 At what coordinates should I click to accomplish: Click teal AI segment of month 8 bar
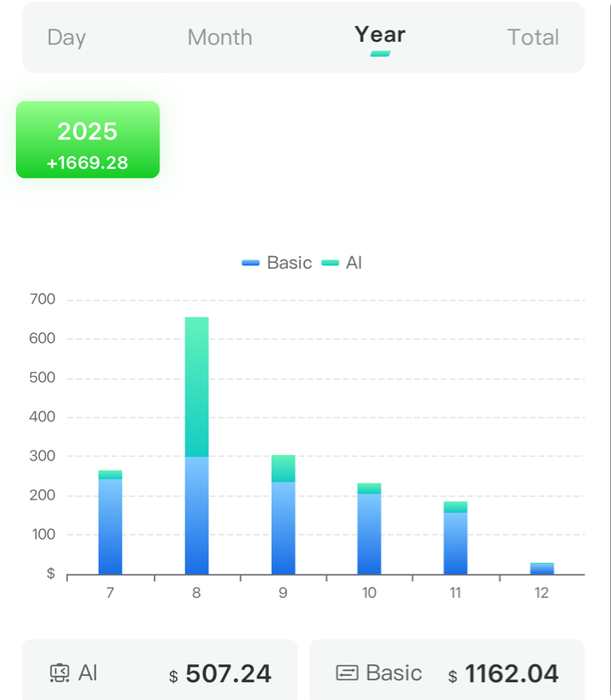pyautogui.click(x=197, y=387)
